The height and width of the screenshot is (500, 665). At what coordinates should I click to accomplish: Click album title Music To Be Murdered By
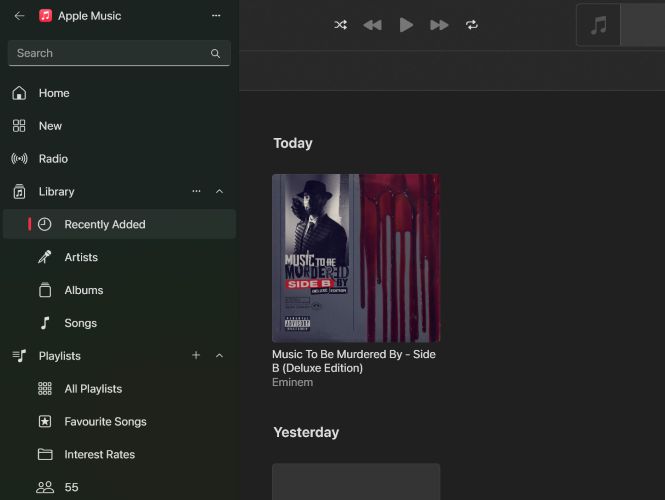[354, 361]
